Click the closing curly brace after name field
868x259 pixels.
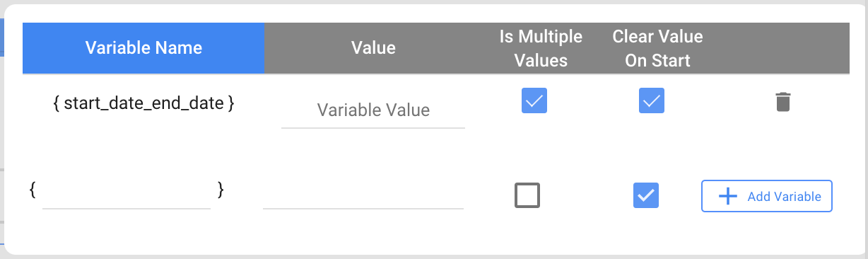click(221, 190)
